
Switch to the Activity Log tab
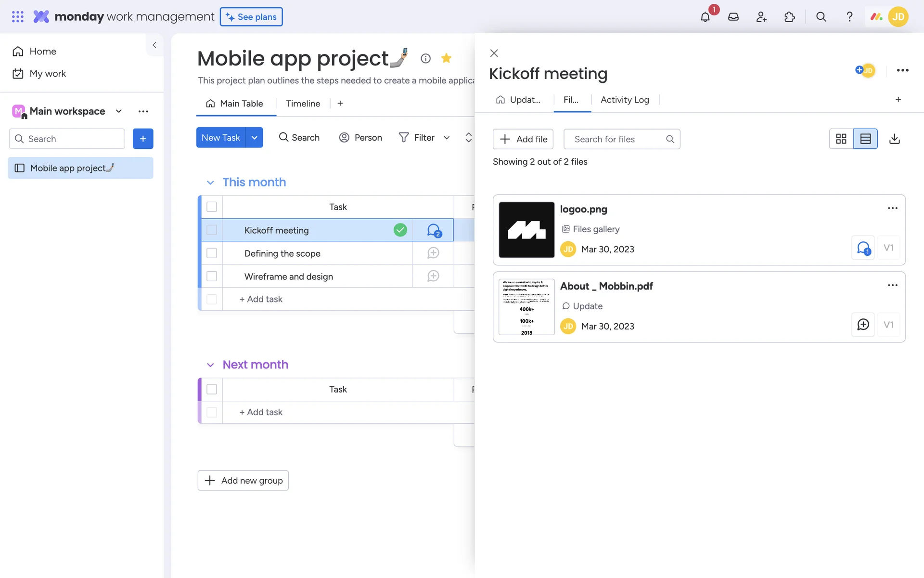(x=625, y=100)
